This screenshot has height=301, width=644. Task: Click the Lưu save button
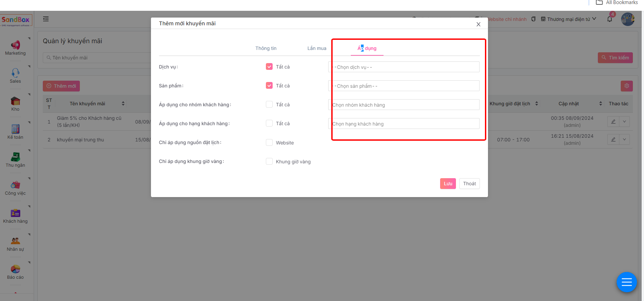448,184
